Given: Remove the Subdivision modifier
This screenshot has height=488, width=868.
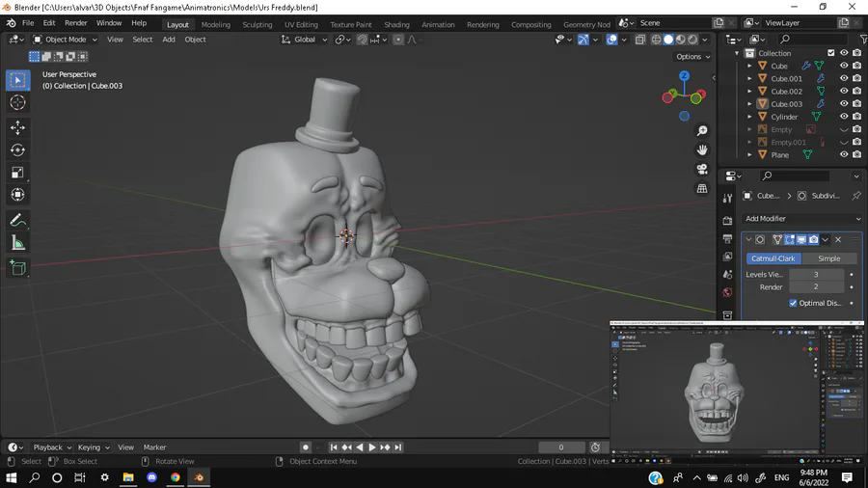Looking at the screenshot, I should [x=838, y=239].
